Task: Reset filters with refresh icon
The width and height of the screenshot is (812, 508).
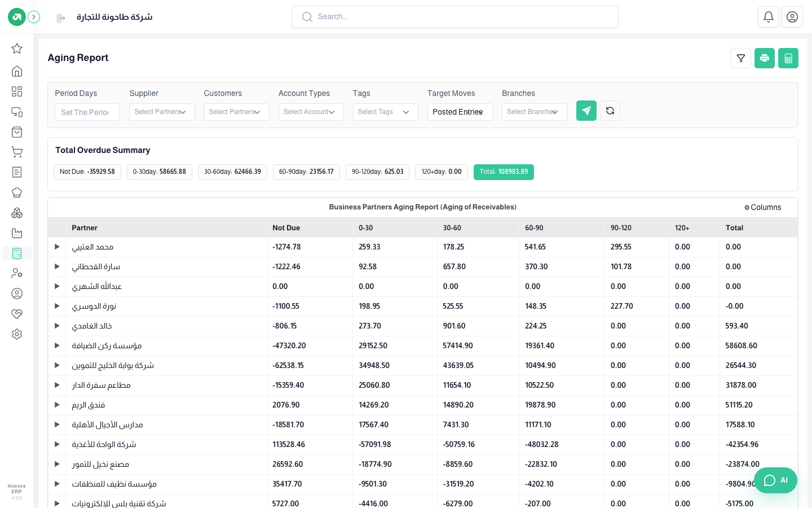Action: [610, 111]
